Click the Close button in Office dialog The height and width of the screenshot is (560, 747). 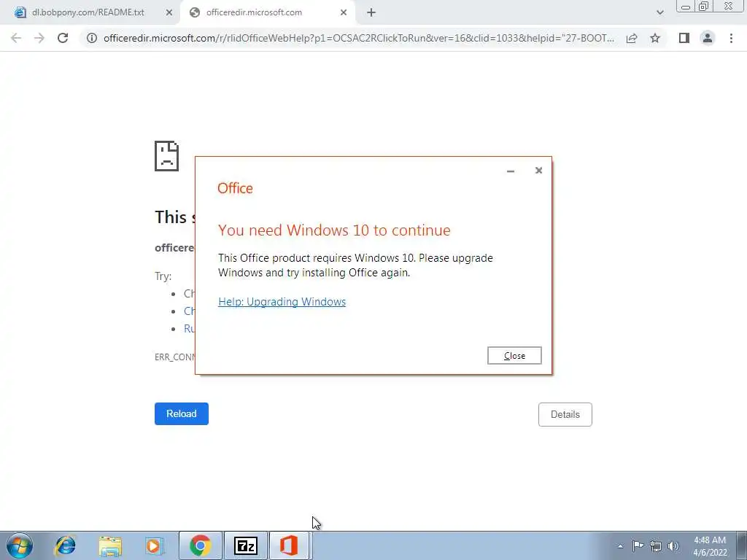514,356
